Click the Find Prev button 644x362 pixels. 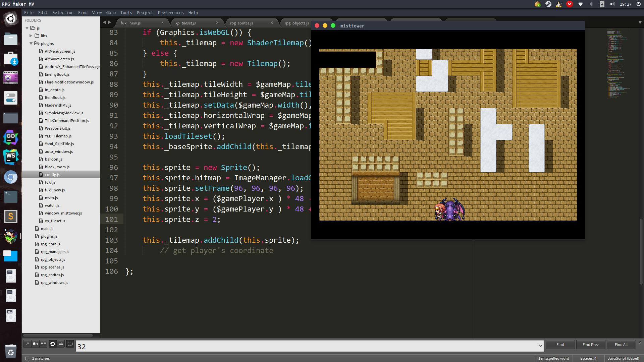pyautogui.click(x=590, y=345)
